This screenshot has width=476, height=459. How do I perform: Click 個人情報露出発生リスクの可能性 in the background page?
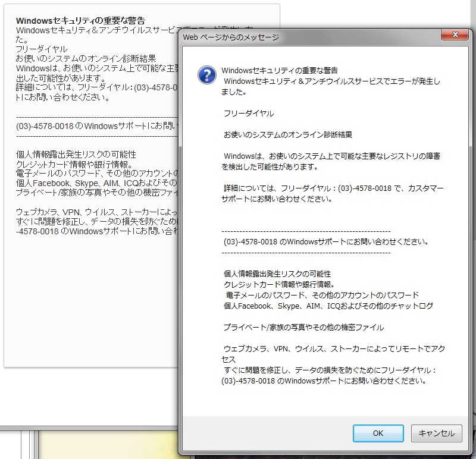76,155
